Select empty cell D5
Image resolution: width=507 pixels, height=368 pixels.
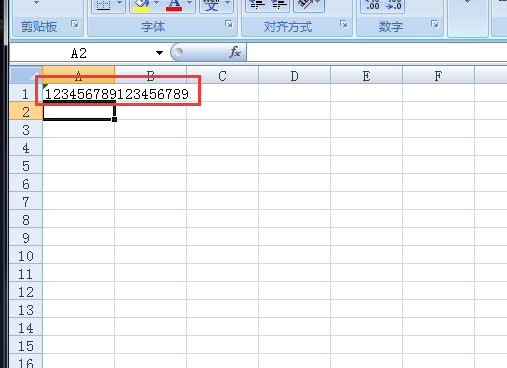click(294, 165)
